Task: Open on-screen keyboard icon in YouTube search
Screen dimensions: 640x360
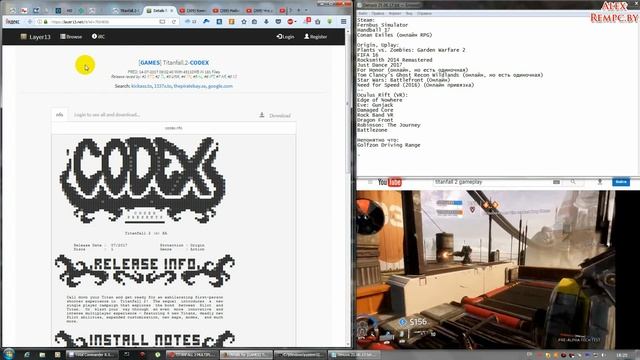Action: pyautogui.click(x=556, y=182)
